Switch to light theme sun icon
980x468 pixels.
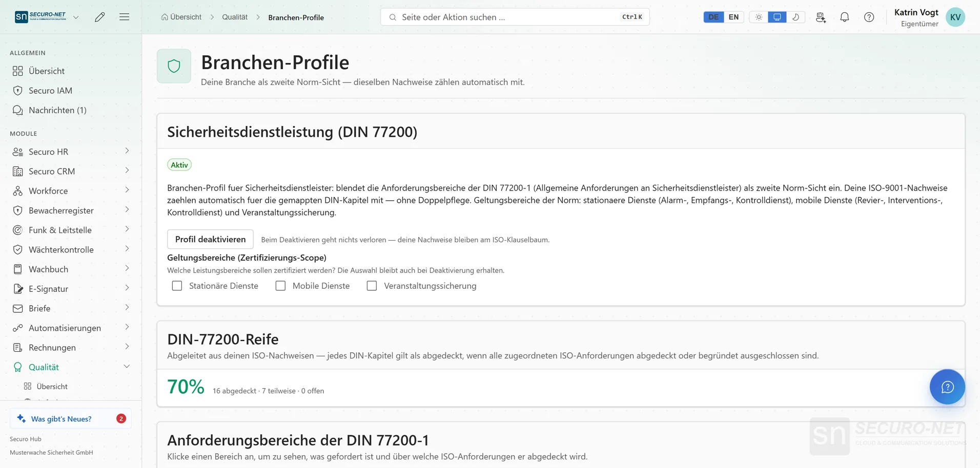(759, 17)
